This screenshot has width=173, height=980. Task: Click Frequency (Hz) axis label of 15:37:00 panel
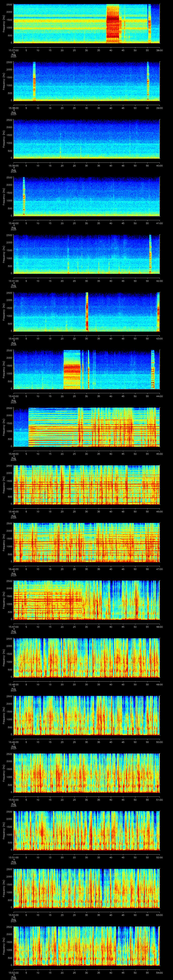(x=4, y=24)
